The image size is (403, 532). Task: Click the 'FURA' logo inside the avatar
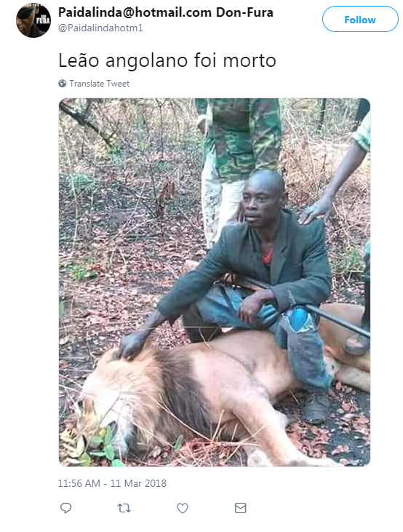(x=43, y=20)
